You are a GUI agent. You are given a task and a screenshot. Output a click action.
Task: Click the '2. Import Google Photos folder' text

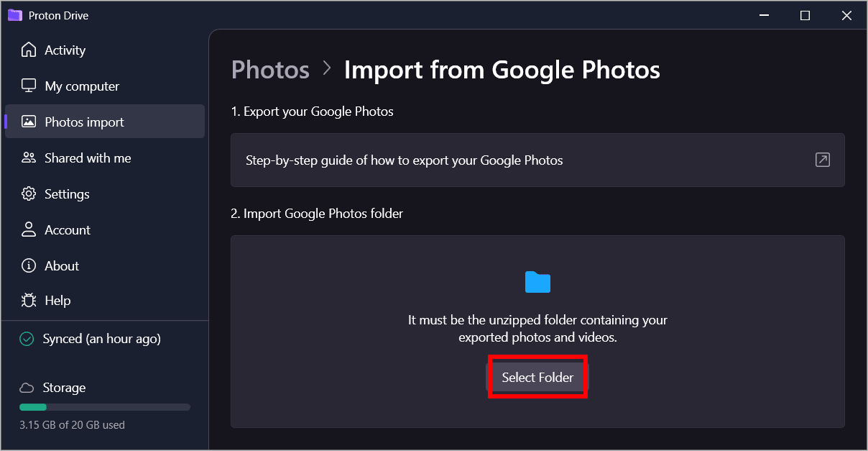tap(317, 214)
